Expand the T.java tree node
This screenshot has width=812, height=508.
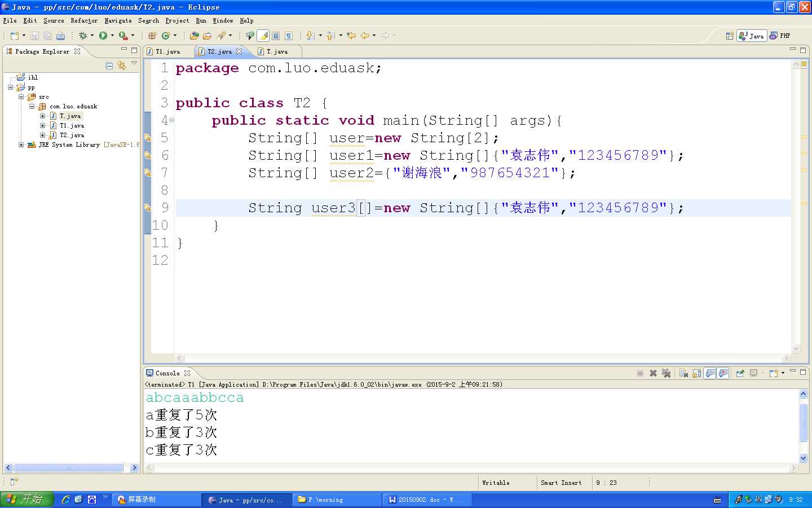[42, 116]
